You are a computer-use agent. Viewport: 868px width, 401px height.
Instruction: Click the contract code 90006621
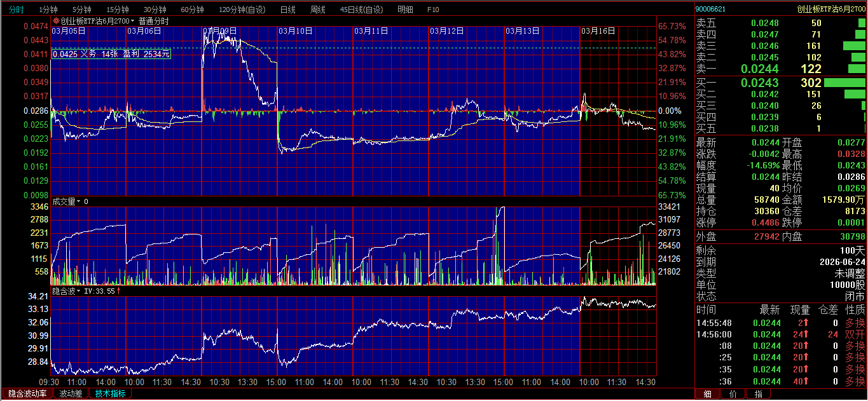click(x=711, y=9)
